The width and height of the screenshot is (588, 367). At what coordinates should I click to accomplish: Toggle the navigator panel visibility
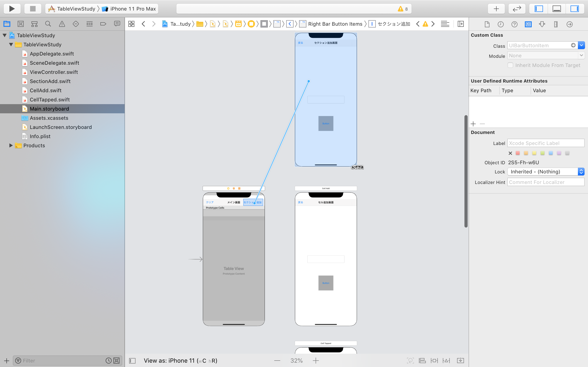539,9
